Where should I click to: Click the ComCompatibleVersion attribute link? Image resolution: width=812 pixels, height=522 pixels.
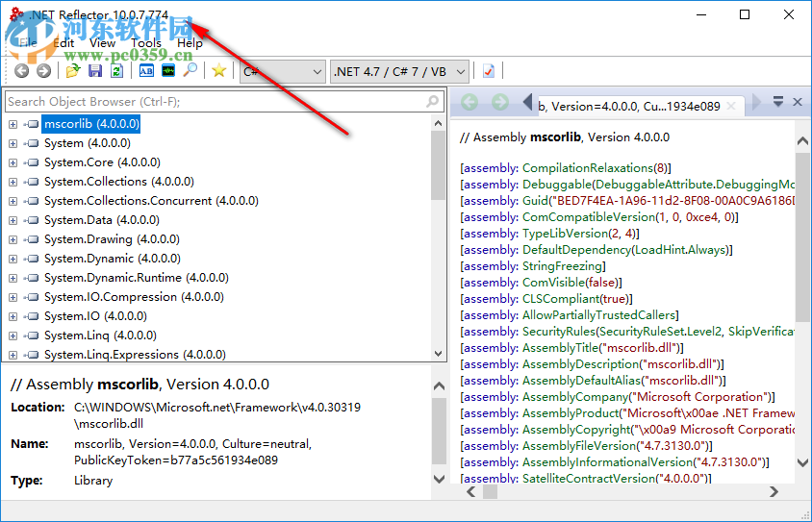coord(589,217)
